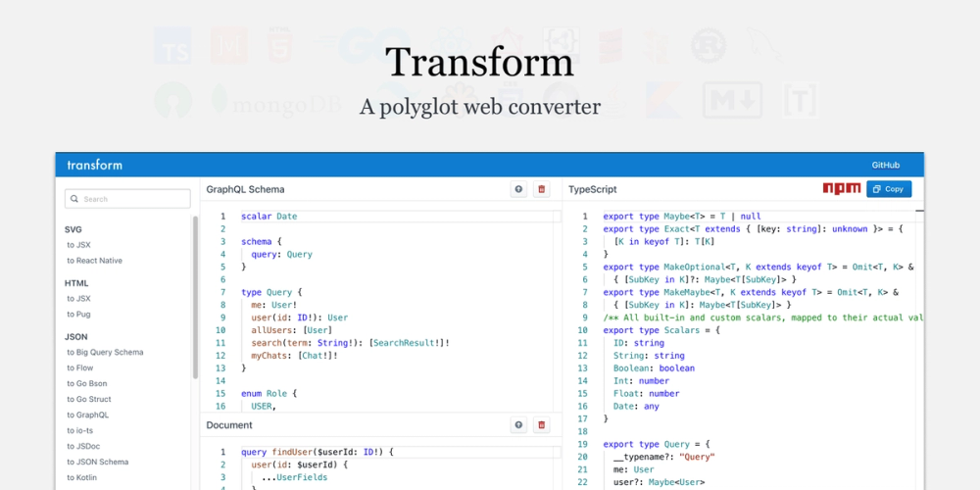
Task: Open the npm logo link
Action: click(841, 189)
